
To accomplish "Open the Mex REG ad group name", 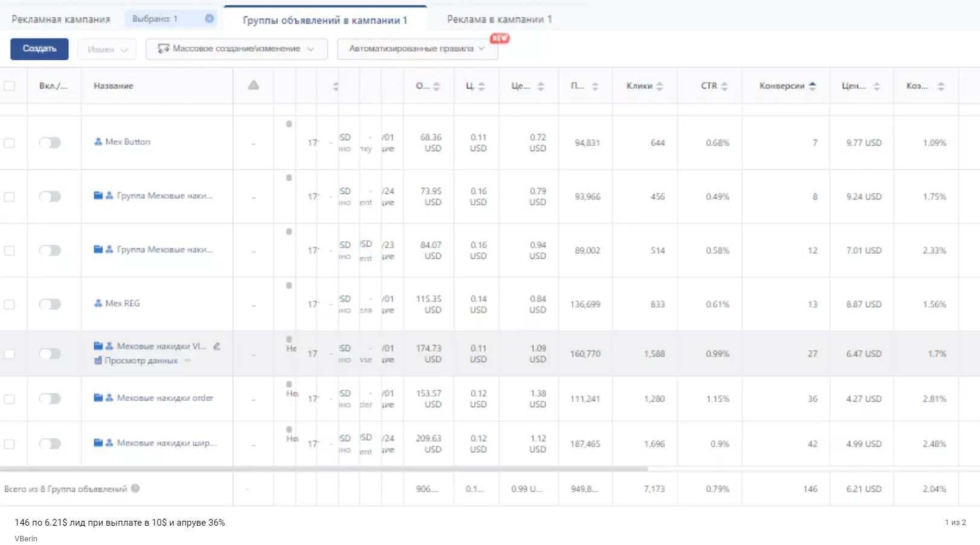I will point(123,303).
